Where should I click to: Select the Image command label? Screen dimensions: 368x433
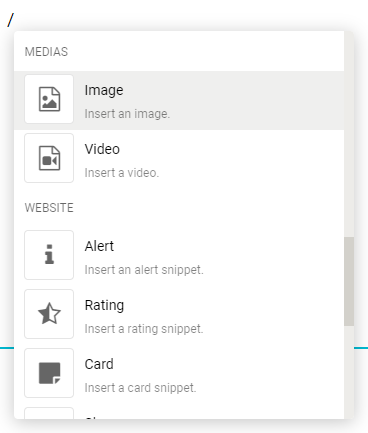(104, 90)
